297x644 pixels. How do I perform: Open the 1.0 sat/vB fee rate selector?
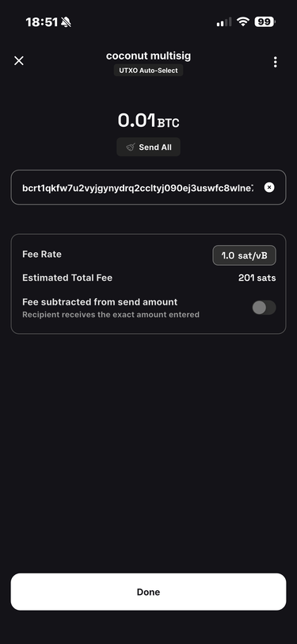(x=244, y=255)
